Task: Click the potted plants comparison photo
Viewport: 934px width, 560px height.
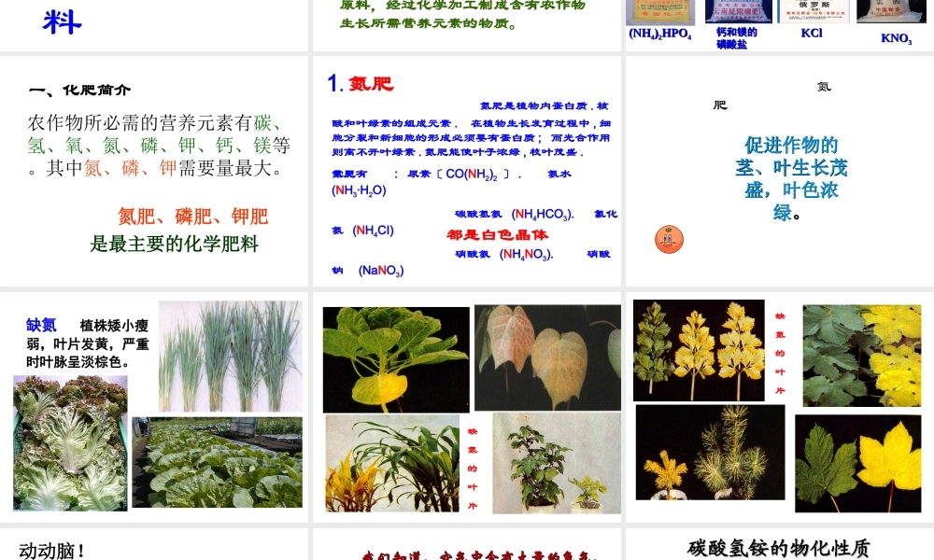Action: pyautogui.click(x=557, y=464)
